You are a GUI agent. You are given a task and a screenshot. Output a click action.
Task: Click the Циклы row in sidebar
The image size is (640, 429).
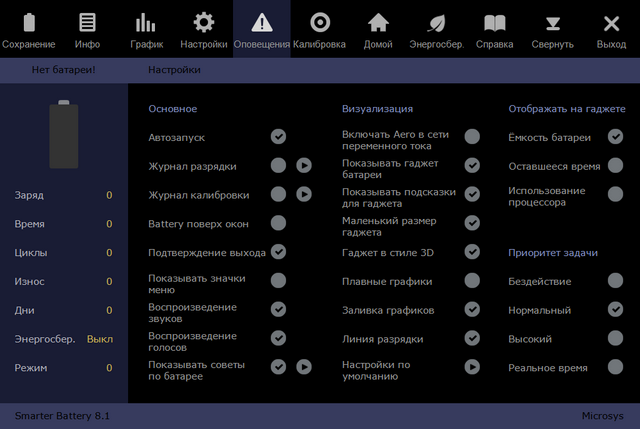63,253
